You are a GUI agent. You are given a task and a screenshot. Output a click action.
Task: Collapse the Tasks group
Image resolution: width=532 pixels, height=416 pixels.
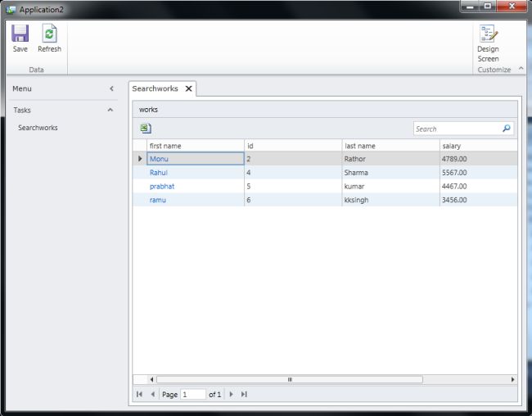110,110
